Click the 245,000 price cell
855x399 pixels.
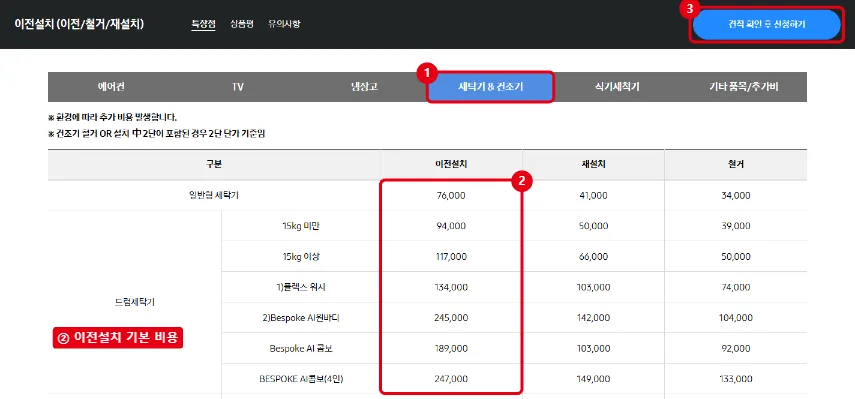point(451,318)
